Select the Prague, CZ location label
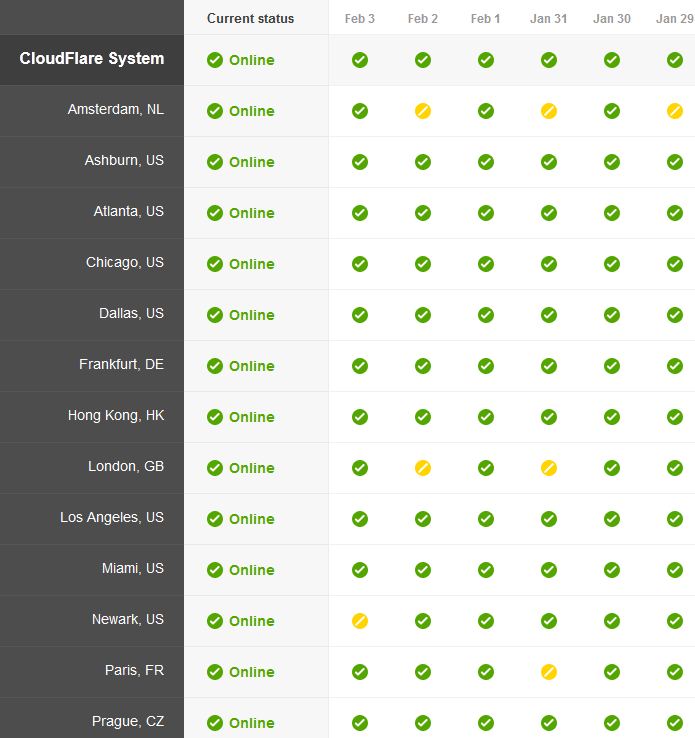The height and width of the screenshot is (738, 695). click(128, 721)
